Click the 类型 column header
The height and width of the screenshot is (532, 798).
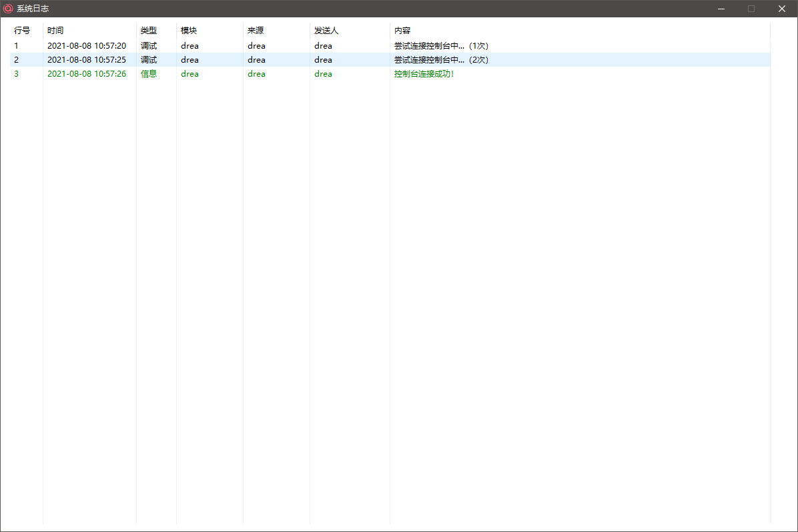[149, 31]
